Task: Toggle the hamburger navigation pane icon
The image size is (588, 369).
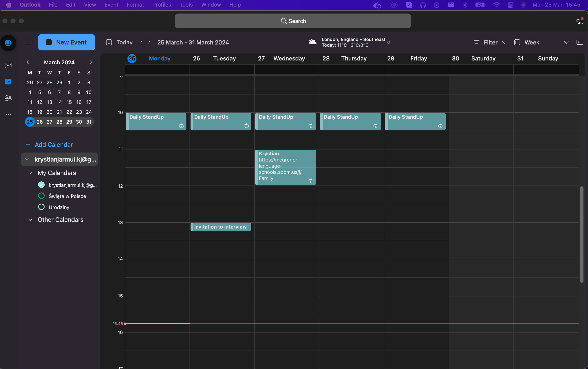Action: click(28, 42)
